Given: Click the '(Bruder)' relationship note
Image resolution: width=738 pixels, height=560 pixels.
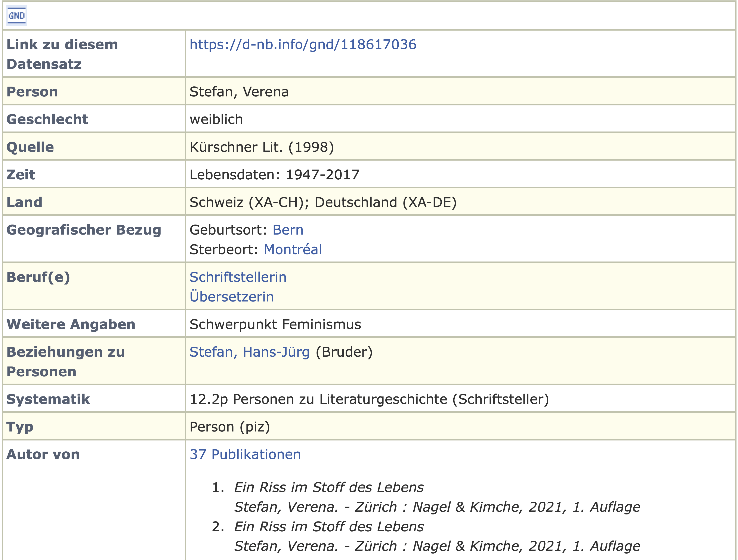Looking at the screenshot, I should click(344, 353).
